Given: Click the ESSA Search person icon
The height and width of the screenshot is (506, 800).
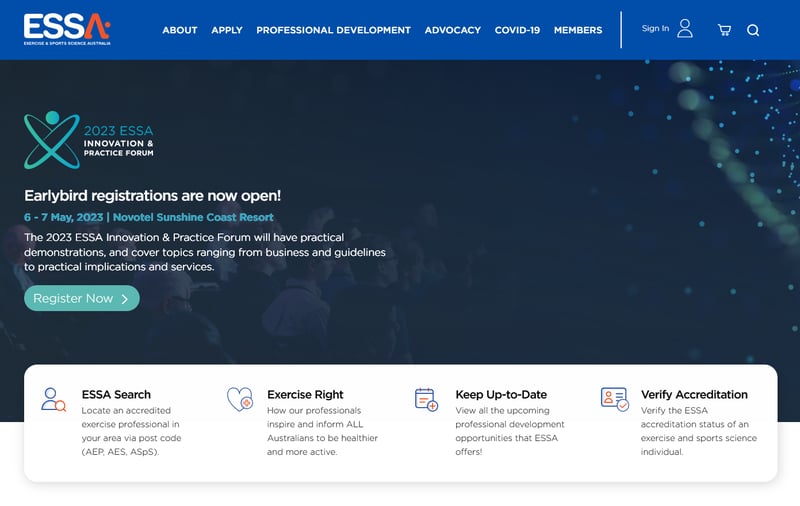Looking at the screenshot, I should [x=53, y=399].
